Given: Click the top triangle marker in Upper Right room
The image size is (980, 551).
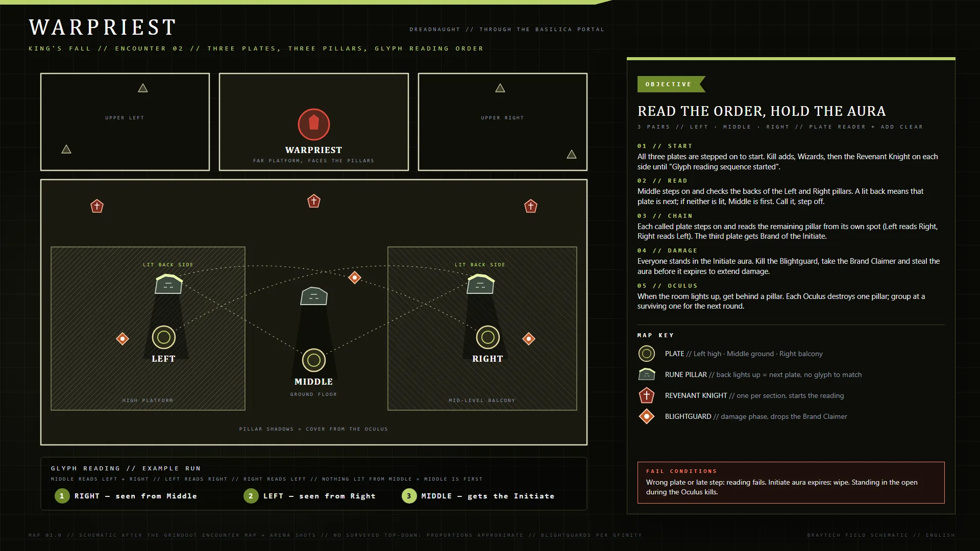Looking at the screenshot, I should (500, 88).
